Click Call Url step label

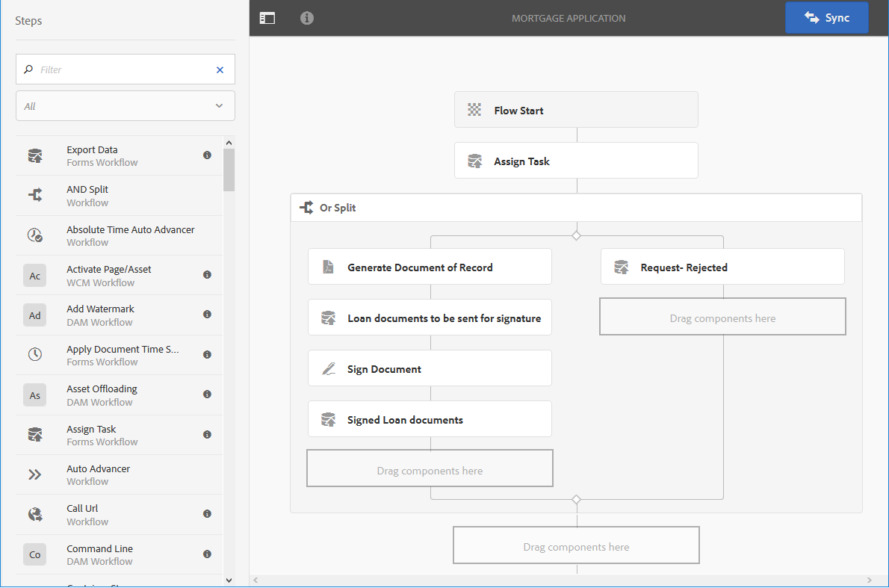[x=82, y=509]
